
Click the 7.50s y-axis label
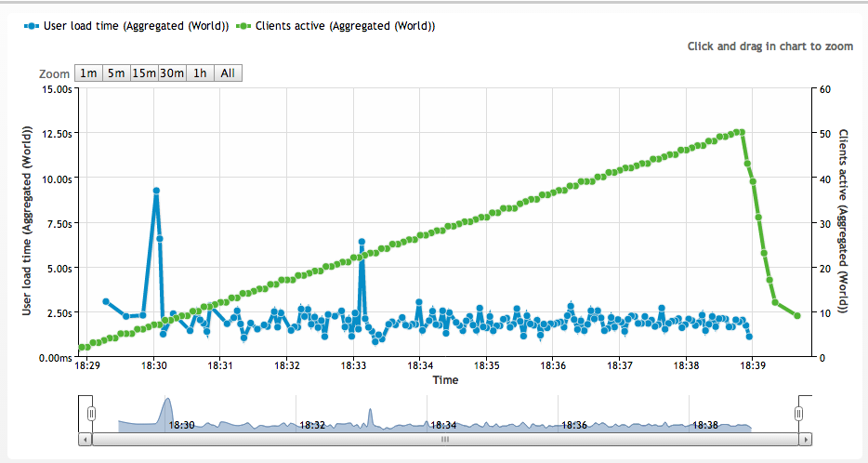click(59, 224)
